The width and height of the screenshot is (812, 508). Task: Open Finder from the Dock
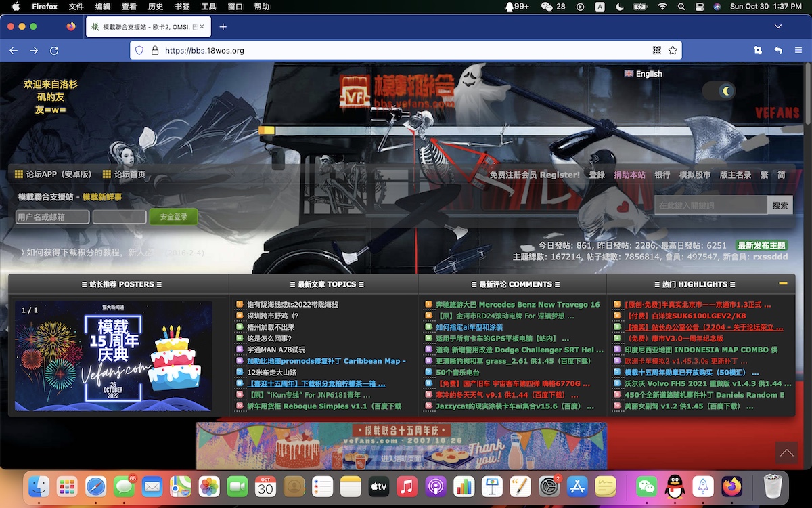coord(39,486)
